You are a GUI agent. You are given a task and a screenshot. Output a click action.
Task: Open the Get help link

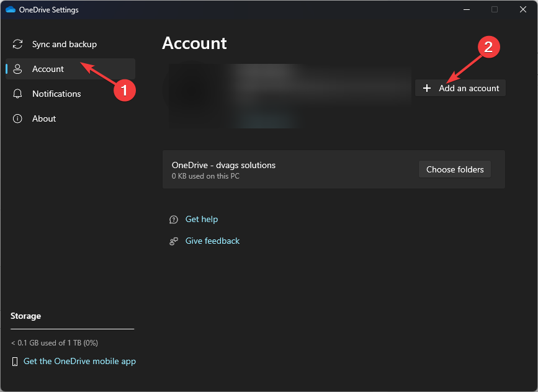coord(202,219)
